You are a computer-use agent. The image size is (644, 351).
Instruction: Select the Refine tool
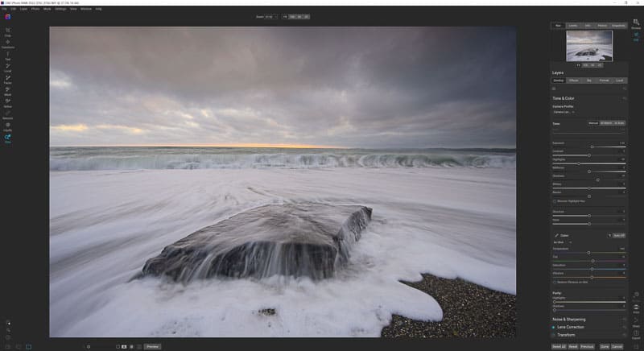click(8, 102)
